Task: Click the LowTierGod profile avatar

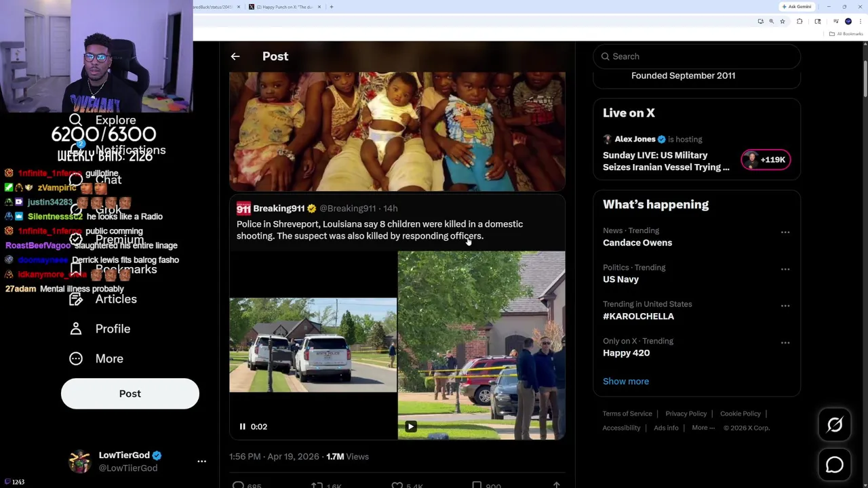Action: coord(80,462)
